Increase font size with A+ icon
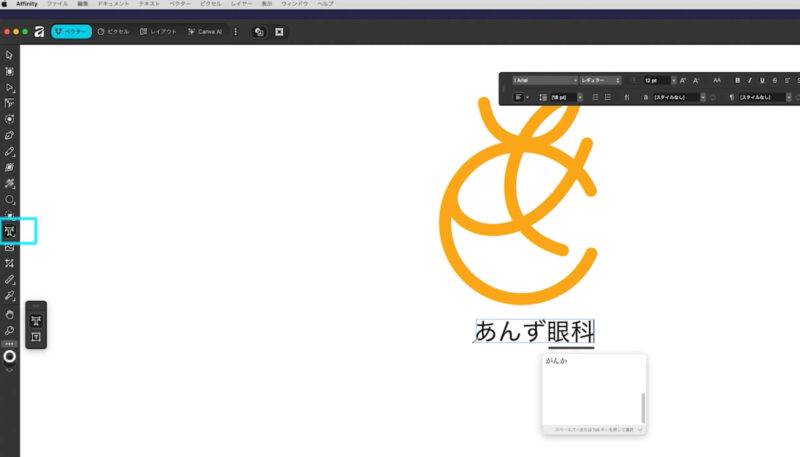 tap(683, 81)
